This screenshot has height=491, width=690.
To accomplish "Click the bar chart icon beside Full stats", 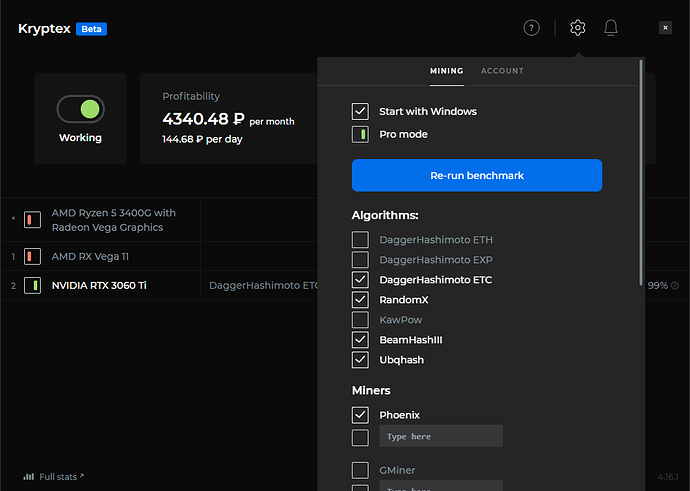I will [x=29, y=476].
